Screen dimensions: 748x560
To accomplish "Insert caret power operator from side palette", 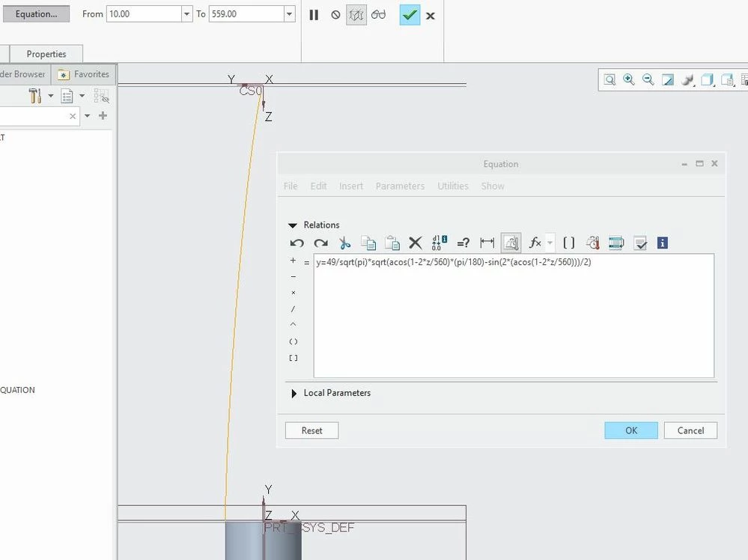I will click(x=293, y=325).
